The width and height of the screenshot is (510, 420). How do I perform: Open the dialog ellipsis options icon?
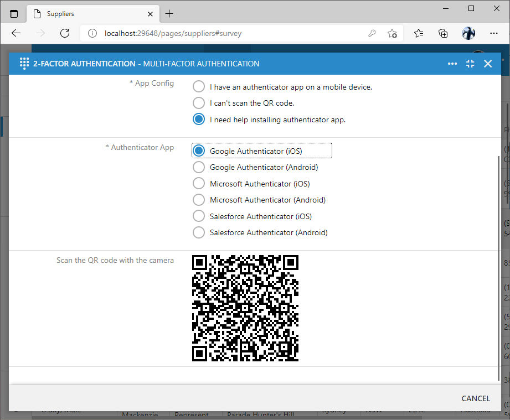pos(452,64)
